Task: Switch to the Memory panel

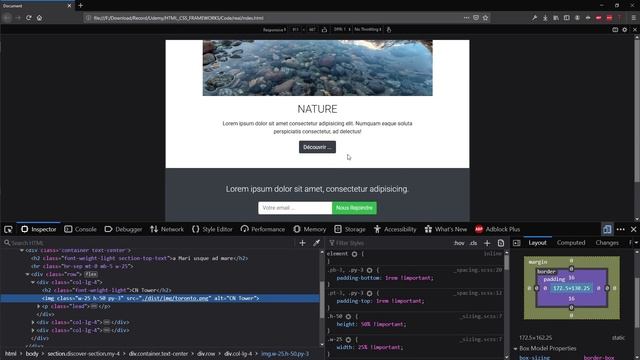Action: (309, 229)
